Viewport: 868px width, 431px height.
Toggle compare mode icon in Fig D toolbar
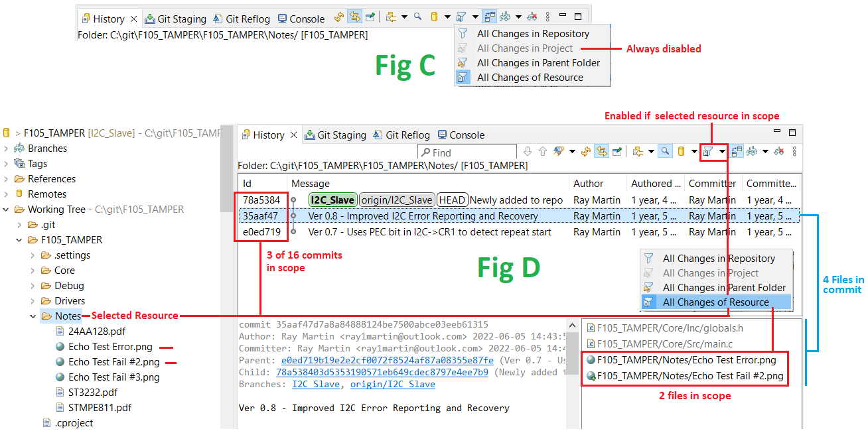pyautogui.click(x=737, y=151)
